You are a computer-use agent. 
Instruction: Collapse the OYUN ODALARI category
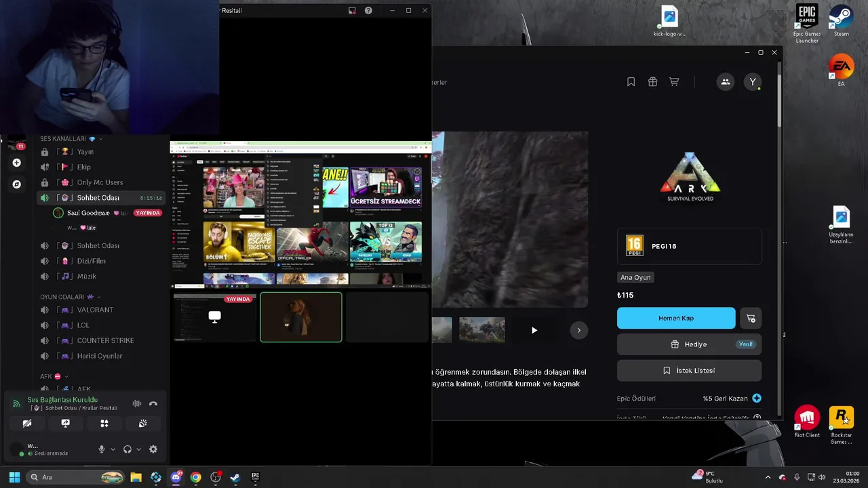pyautogui.click(x=71, y=297)
